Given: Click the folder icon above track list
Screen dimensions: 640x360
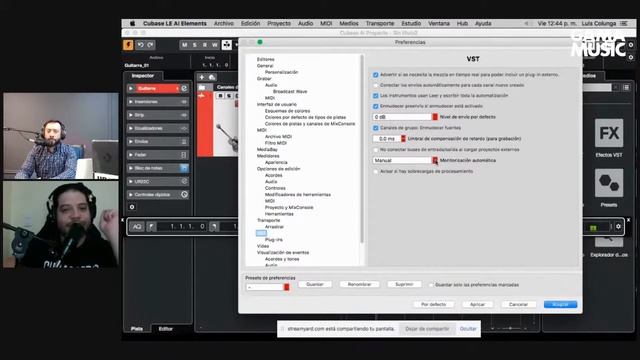Looking at the screenshot, I should click(x=202, y=87).
